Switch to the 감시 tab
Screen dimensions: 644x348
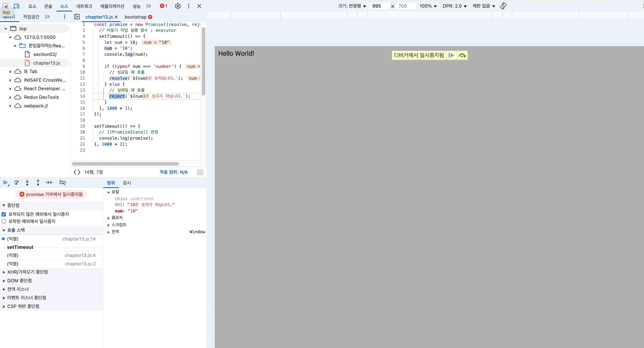(127, 183)
